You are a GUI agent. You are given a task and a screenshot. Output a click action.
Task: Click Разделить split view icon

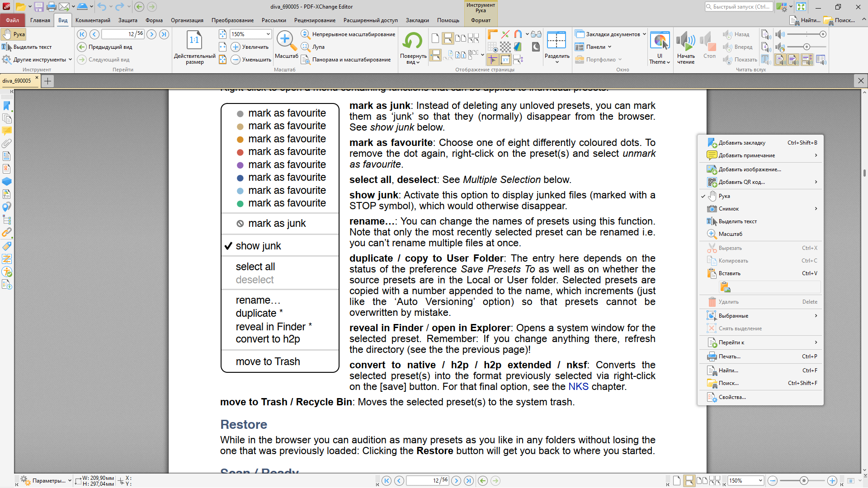click(x=557, y=47)
